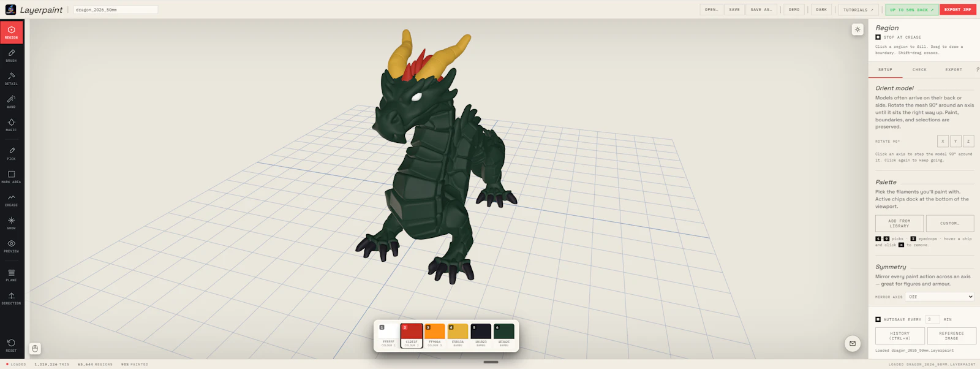Viewport: 980px width, 369px height.
Task: Enable Stop at Crease checkbox
Action: coord(878,37)
